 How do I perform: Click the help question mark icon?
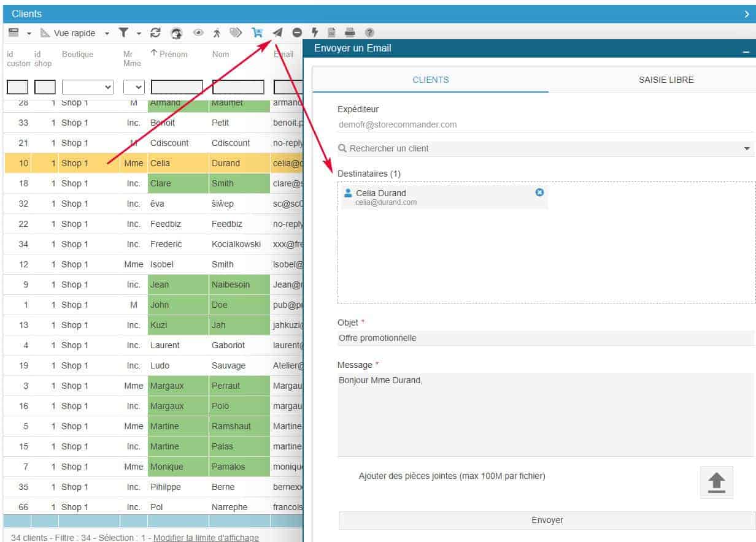tap(369, 33)
